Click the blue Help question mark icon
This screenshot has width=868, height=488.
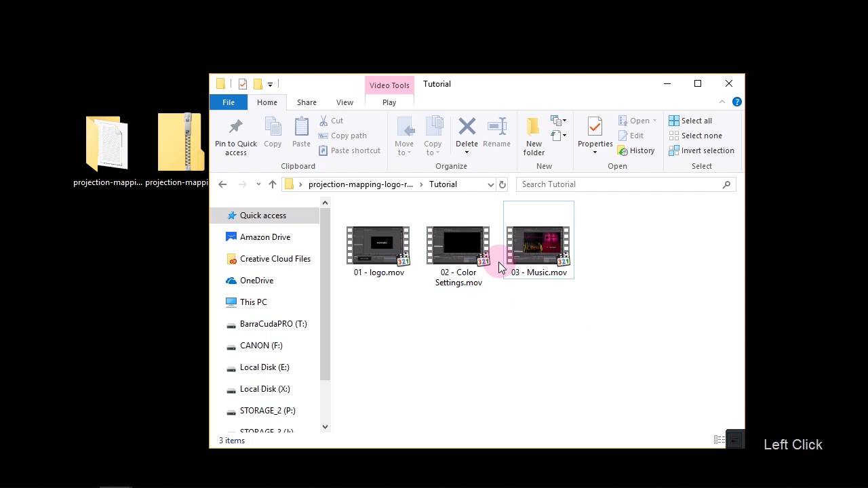(736, 102)
